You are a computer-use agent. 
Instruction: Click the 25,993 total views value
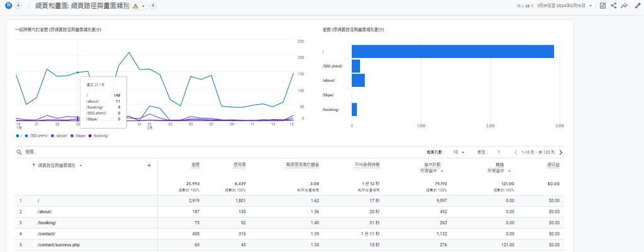(x=193, y=184)
